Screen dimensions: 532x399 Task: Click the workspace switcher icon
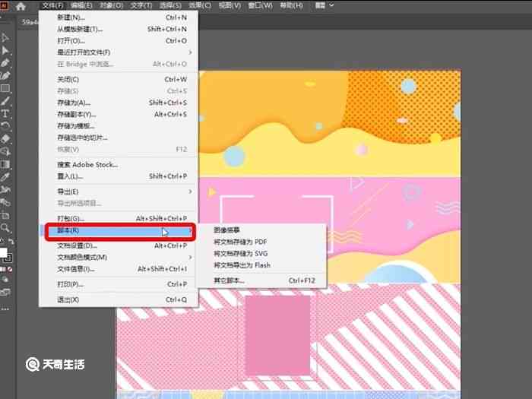point(320,5)
